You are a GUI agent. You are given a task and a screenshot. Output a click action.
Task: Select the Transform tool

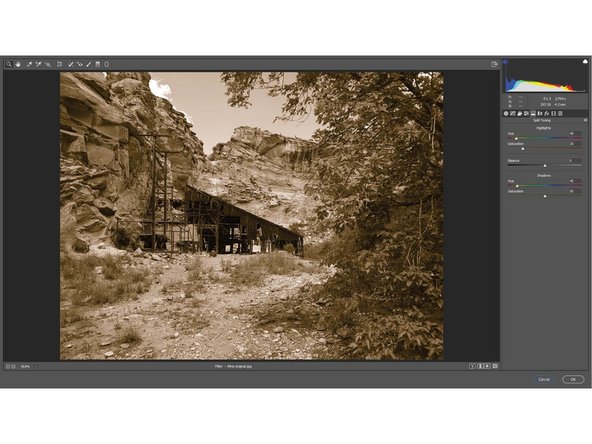tap(60, 64)
